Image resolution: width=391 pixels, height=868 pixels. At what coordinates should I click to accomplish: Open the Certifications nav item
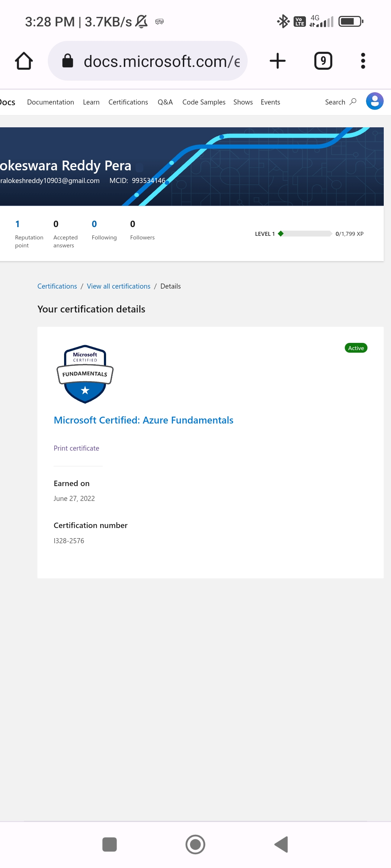(x=128, y=102)
